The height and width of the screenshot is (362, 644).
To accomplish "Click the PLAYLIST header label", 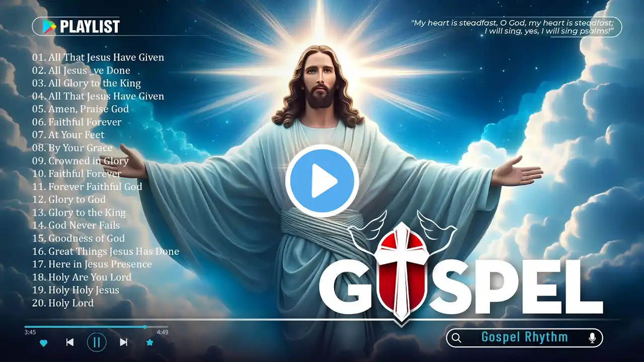I will (x=90, y=27).
